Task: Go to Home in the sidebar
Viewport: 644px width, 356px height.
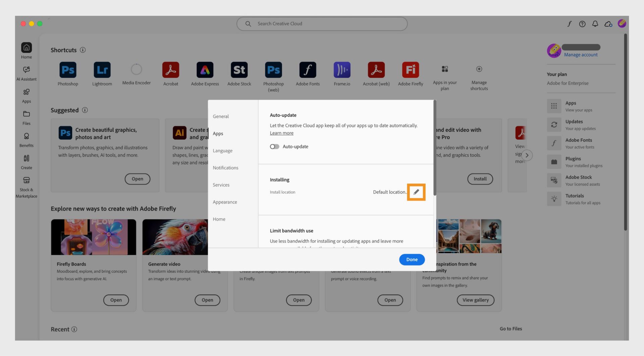Action: (x=26, y=51)
